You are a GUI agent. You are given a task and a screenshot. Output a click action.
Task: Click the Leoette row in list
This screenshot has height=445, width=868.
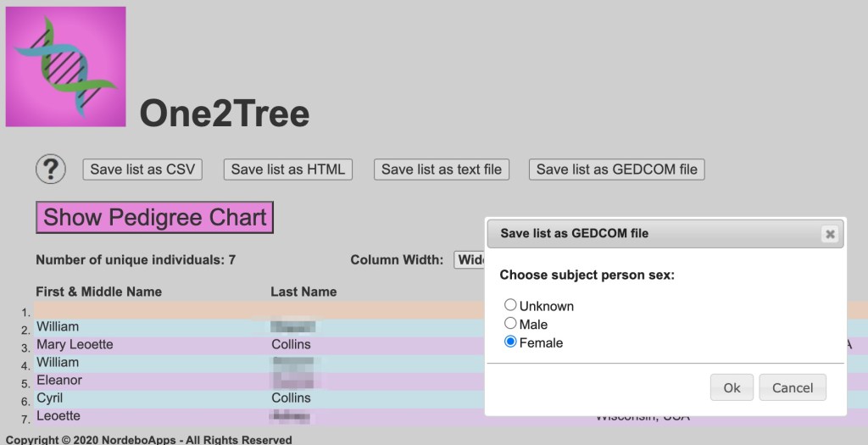pyautogui.click(x=58, y=416)
